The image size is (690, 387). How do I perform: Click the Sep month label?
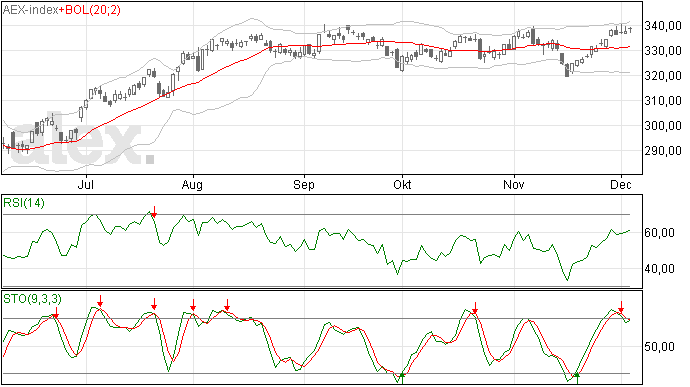click(304, 184)
